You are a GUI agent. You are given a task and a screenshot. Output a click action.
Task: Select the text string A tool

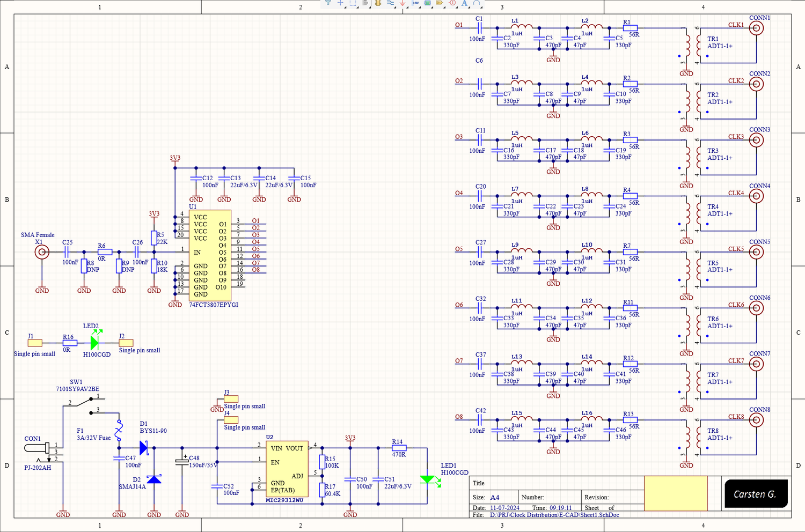pyautogui.click(x=465, y=3)
